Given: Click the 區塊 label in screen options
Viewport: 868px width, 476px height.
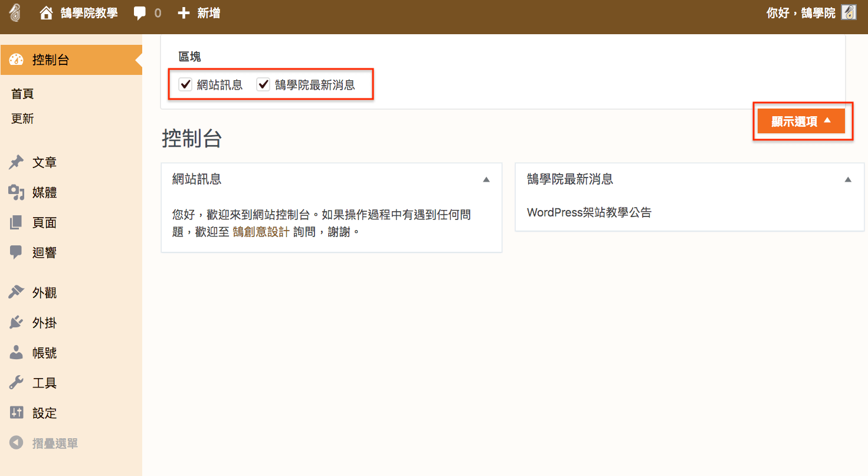Looking at the screenshot, I should click(x=190, y=57).
